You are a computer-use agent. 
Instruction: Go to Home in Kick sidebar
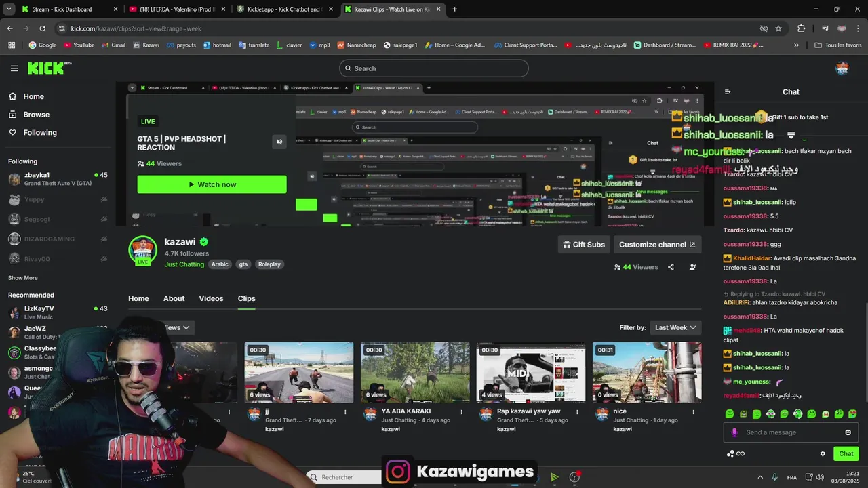pyautogui.click(x=33, y=96)
